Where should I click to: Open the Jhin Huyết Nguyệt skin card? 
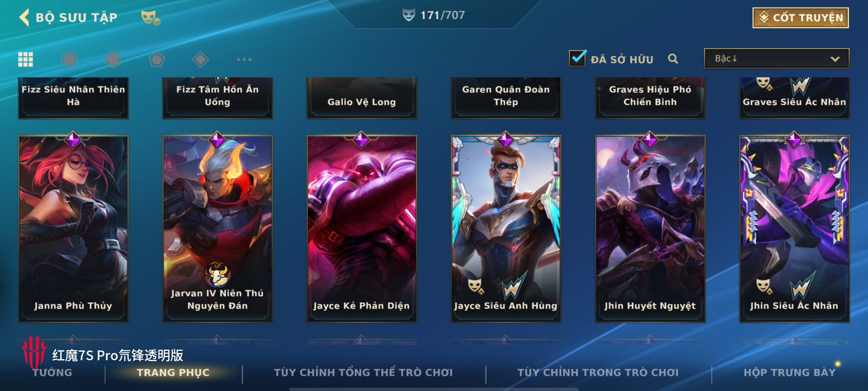(650, 228)
